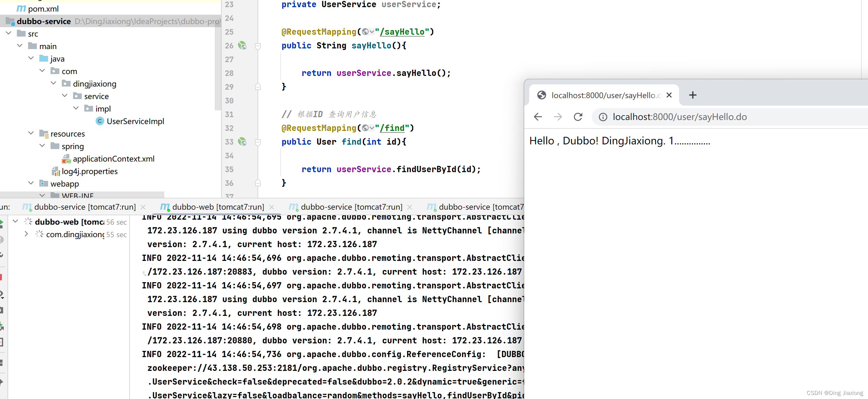Click the resources folder icon
This screenshot has height=399, width=868.
[x=44, y=134]
